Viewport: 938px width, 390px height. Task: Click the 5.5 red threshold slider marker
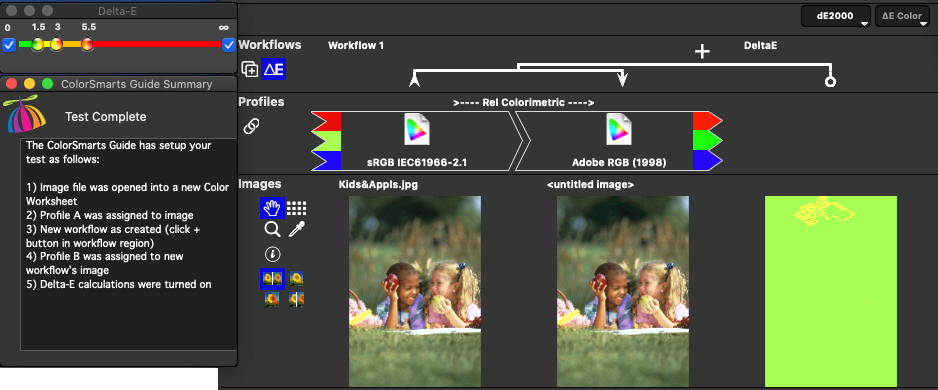point(87,44)
